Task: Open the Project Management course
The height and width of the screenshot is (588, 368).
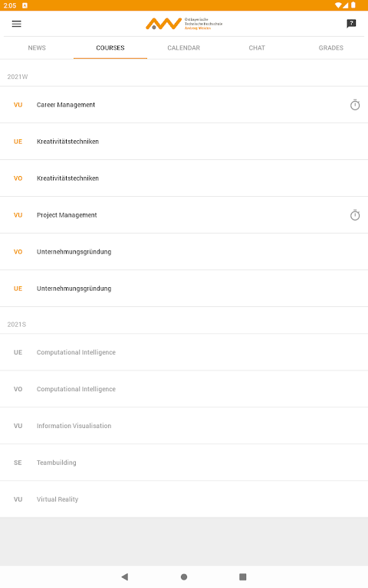Action: point(184,215)
